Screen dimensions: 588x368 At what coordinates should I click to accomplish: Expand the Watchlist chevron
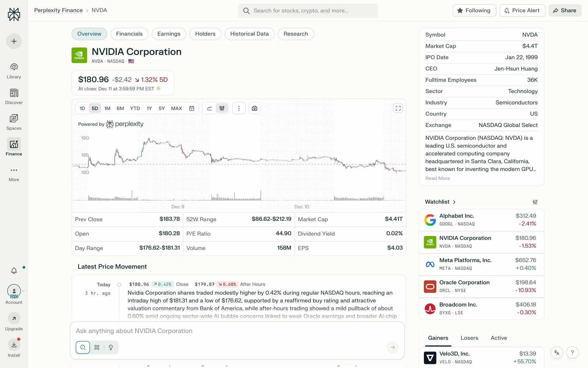tap(454, 202)
